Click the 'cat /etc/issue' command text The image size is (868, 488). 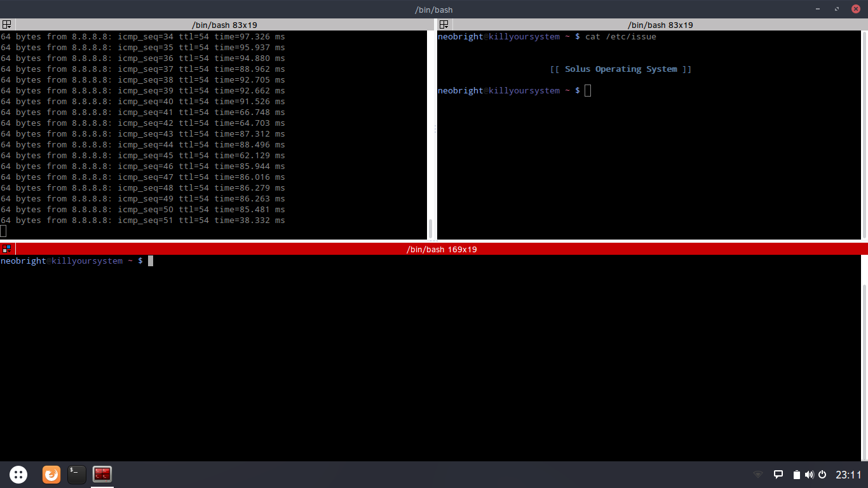tap(621, 37)
